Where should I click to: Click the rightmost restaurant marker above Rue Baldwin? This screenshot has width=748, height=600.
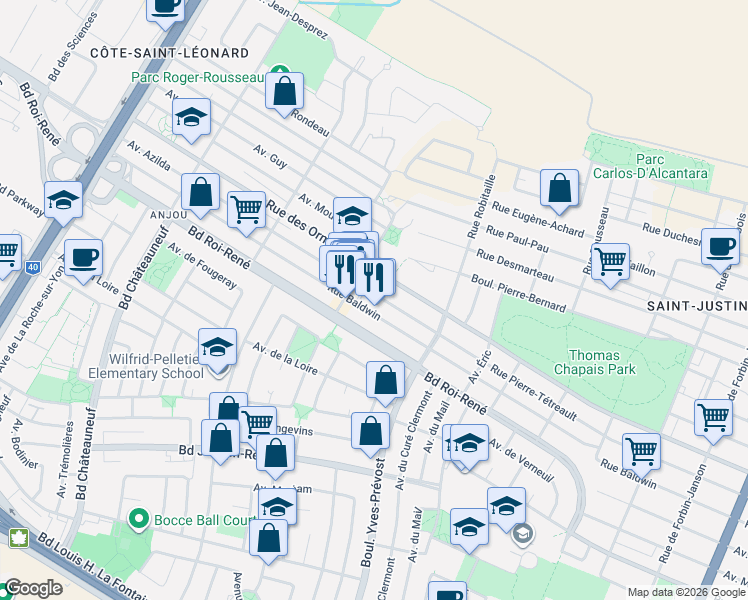[375, 280]
